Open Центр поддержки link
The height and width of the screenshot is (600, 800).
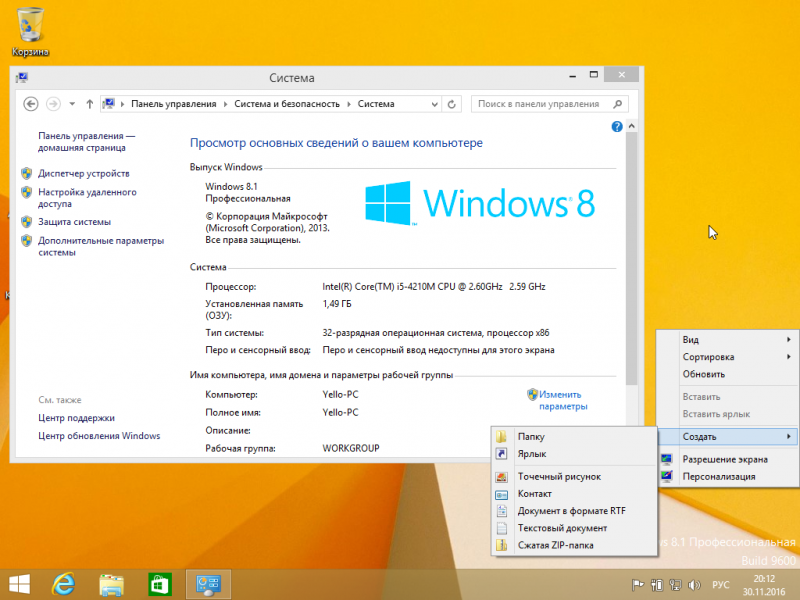click(77, 418)
